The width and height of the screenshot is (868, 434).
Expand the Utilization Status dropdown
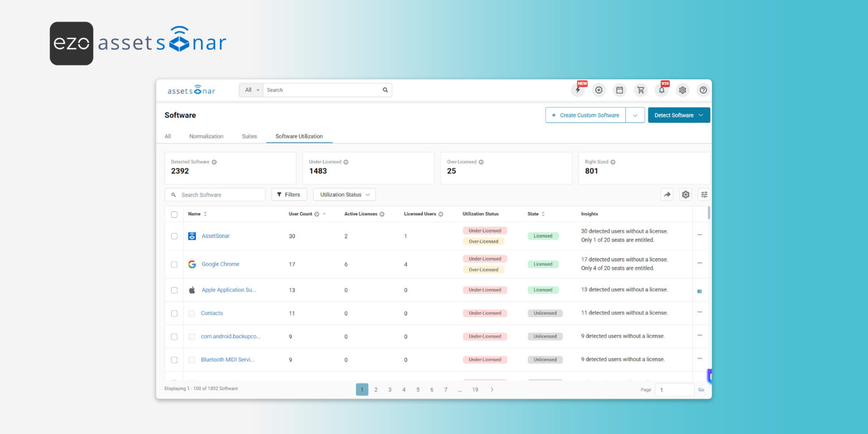(x=344, y=194)
